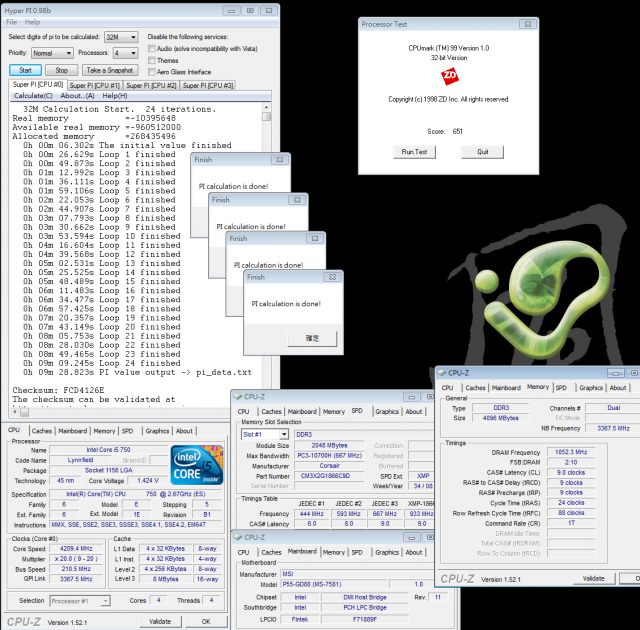Image resolution: width=640 pixels, height=630 pixels.
Task: Switch to Super PI [CPU #3] tab
Action: tap(208, 85)
